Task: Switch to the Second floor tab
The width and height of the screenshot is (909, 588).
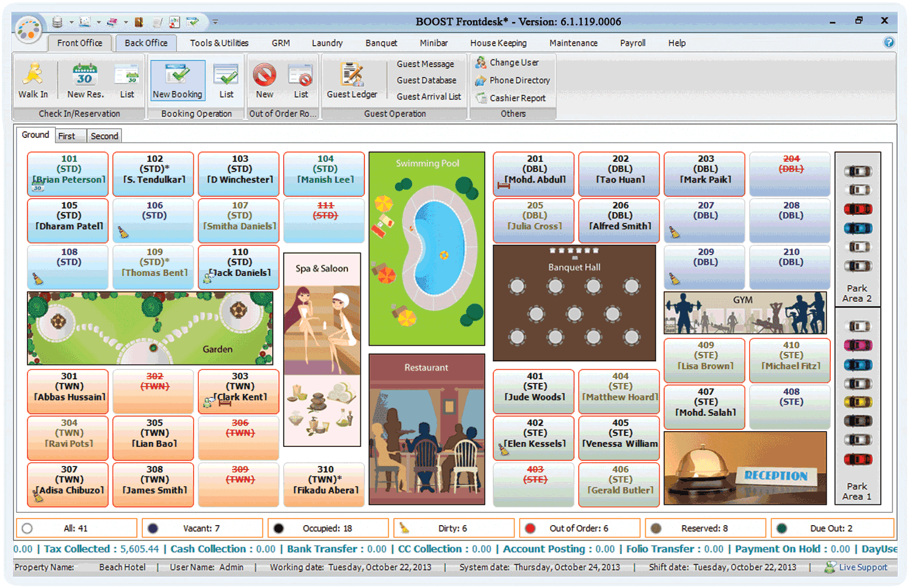Action: point(104,136)
